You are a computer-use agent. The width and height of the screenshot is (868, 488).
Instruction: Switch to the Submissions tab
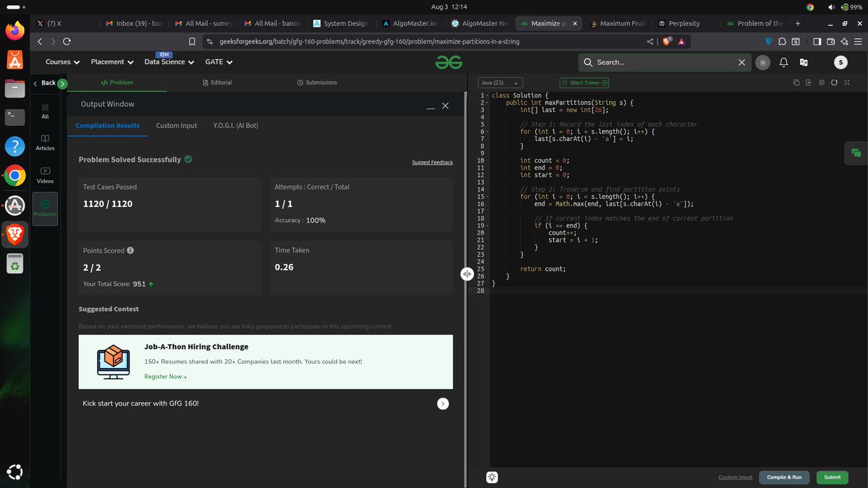tap(317, 82)
